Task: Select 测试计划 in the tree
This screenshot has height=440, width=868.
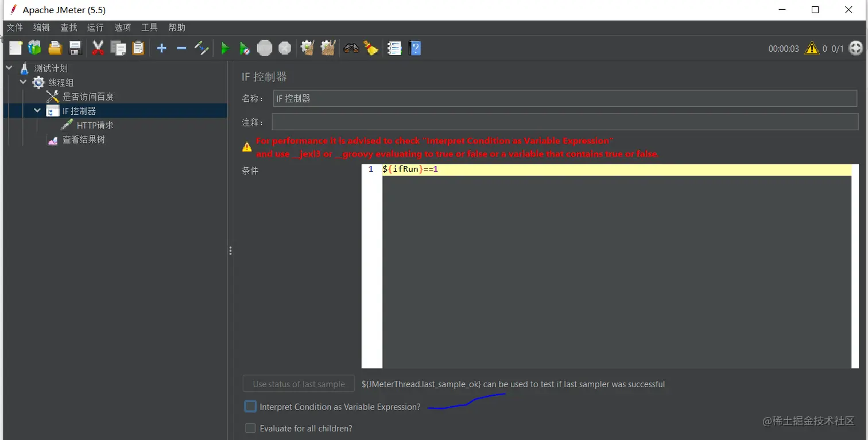Action: [x=51, y=68]
